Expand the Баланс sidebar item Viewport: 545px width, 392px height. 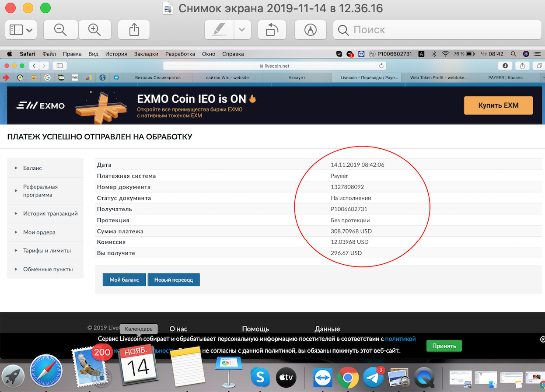[x=45, y=168]
